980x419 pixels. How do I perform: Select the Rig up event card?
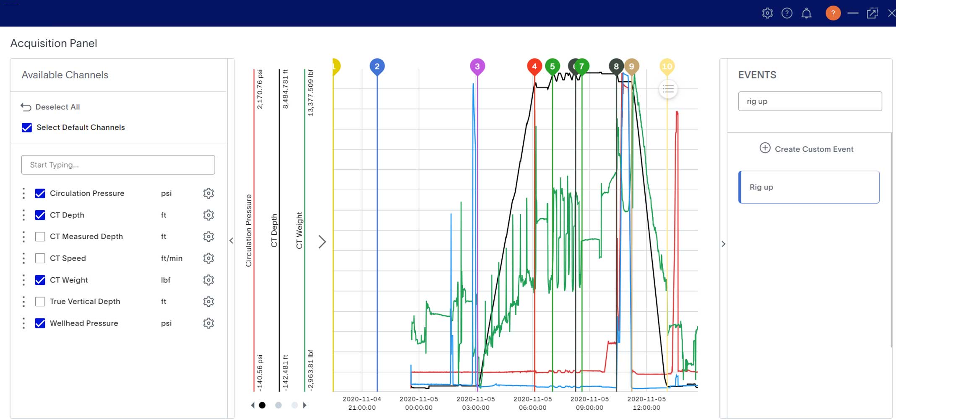click(809, 187)
